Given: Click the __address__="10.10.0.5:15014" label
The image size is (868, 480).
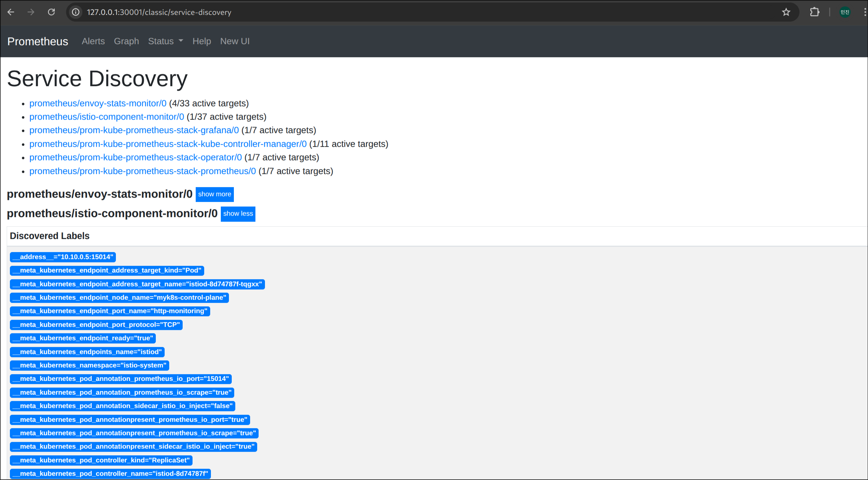Looking at the screenshot, I should [x=63, y=257].
